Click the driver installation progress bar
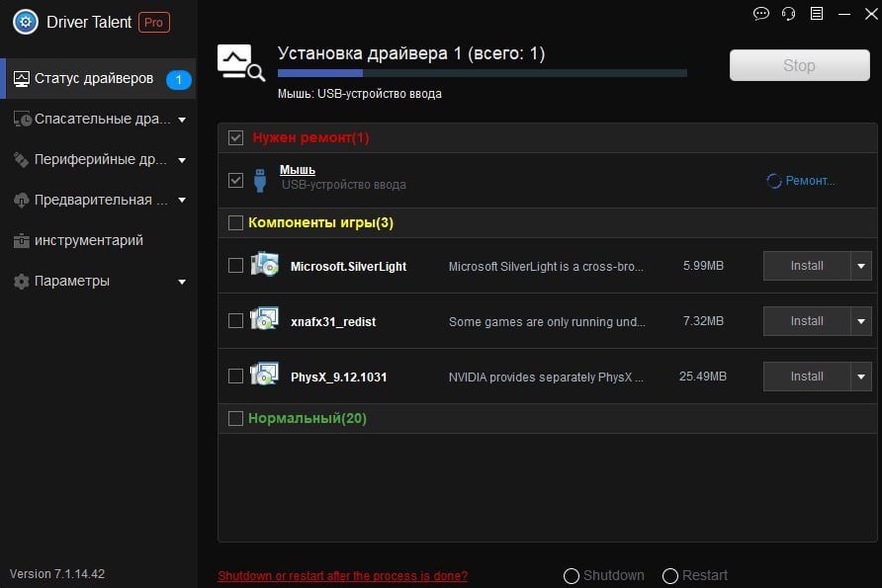 [x=482, y=73]
